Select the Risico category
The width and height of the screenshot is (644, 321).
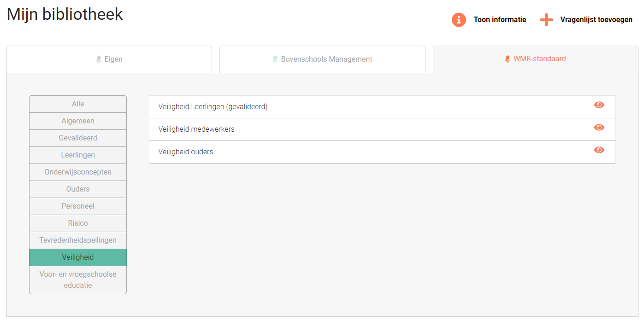point(78,223)
